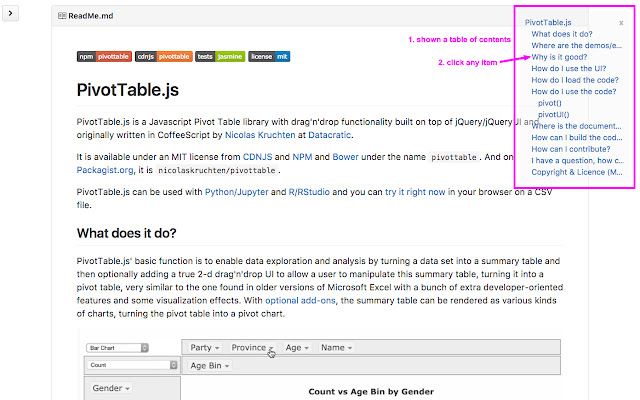Expand the Province attribute dropdown
The height and width of the screenshot is (400, 640).
[x=252, y=348]
